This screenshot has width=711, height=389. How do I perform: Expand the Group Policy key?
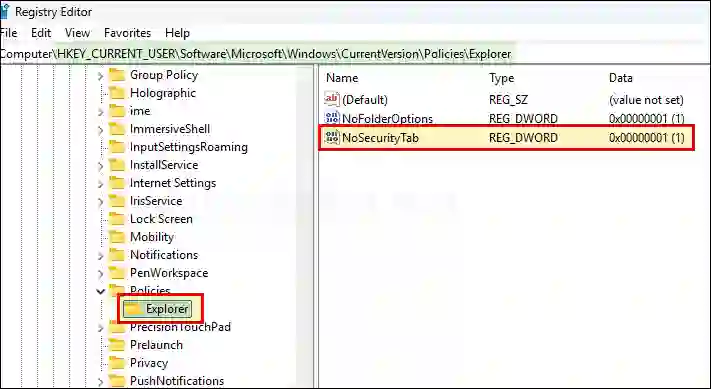[101, 76]
